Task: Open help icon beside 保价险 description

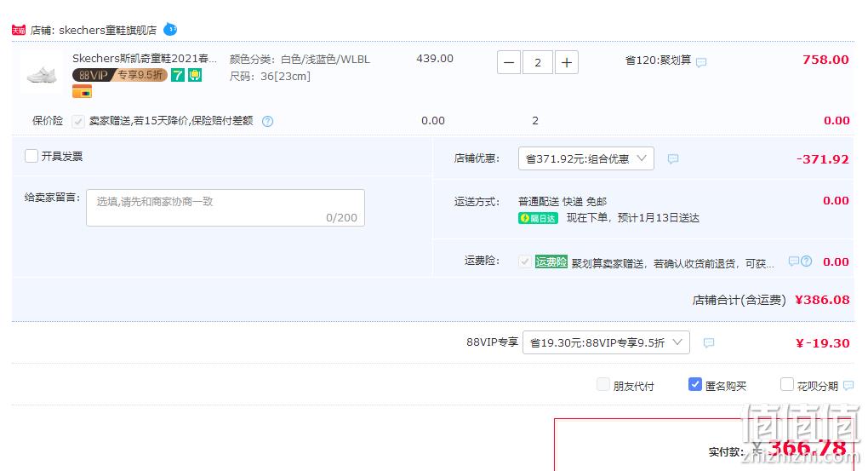Action: [x=267, y=121]
